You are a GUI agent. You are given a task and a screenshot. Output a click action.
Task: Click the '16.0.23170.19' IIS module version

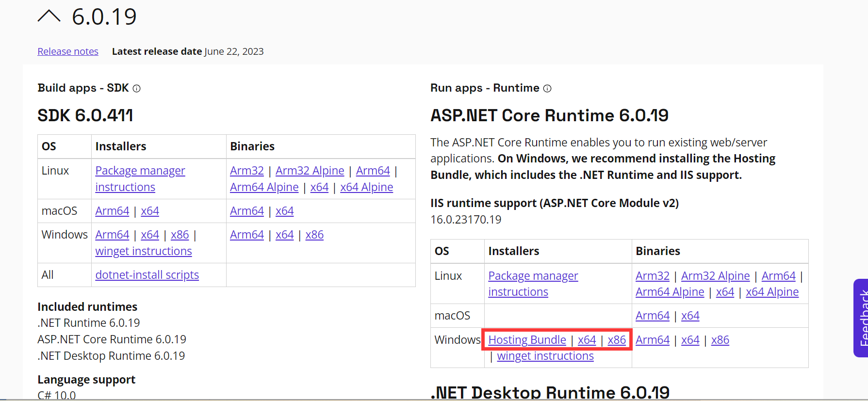click(x=466, y=220)
